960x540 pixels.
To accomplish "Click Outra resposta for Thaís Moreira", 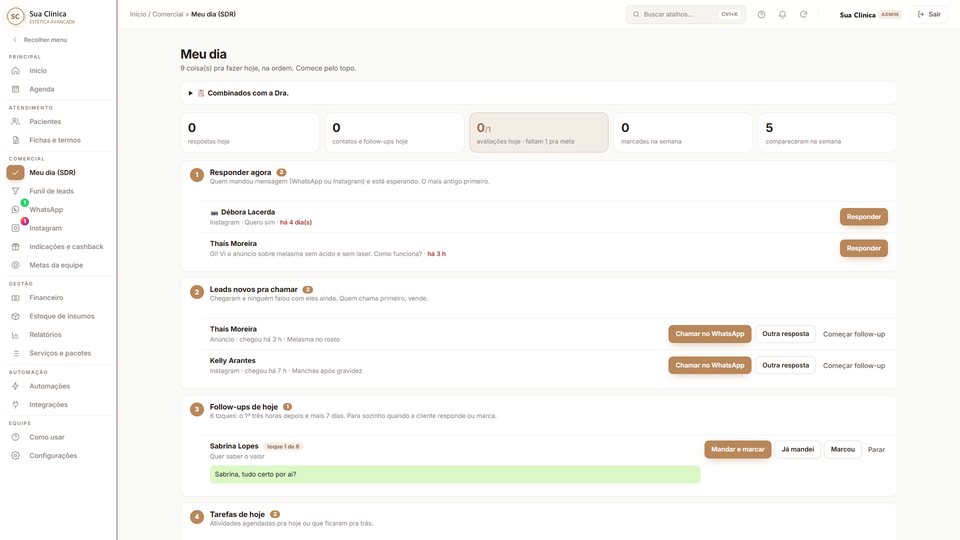I will (786, 334).
